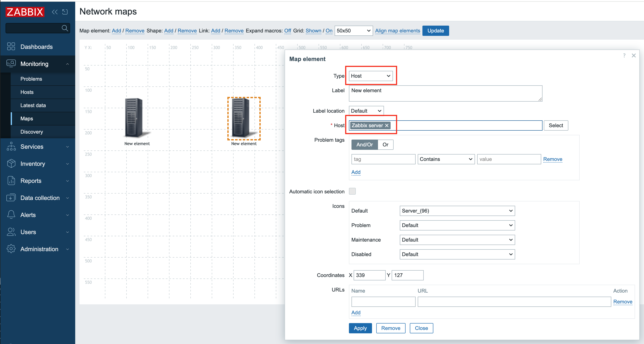The image size is (644, 344).
Task: Click the X coordinate field
Action: point(369,275)
